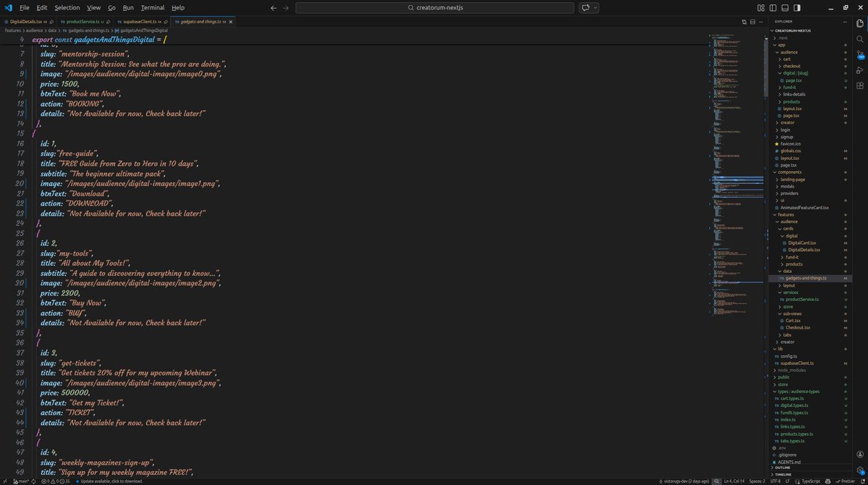
Task: Open the Extensions view icon
Action: 860,85
